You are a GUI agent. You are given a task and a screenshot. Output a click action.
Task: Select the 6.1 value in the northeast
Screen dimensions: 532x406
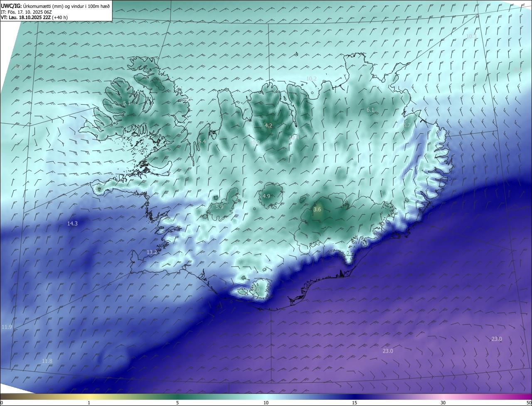370,110
